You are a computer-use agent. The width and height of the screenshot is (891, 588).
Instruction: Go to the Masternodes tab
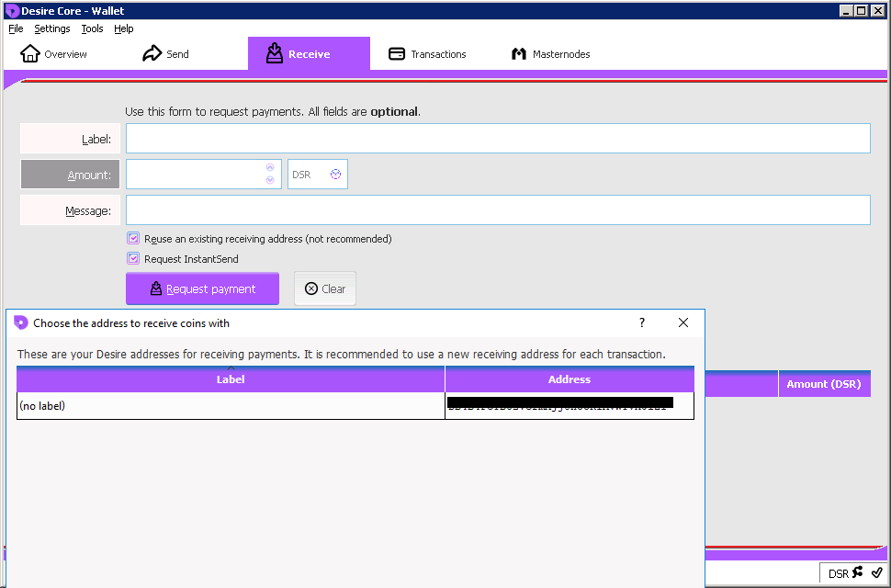[x=550, y=54]
